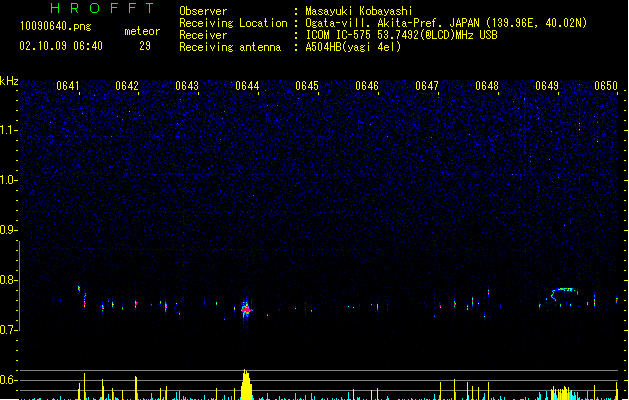Click the ICOM IC-575 53.7492 MHz USB text
The image size is (629, 400).
(x=402, y=35)
